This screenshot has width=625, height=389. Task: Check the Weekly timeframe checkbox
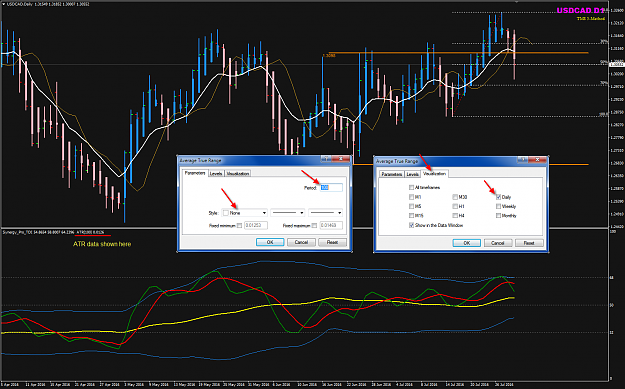coord(498,206)
